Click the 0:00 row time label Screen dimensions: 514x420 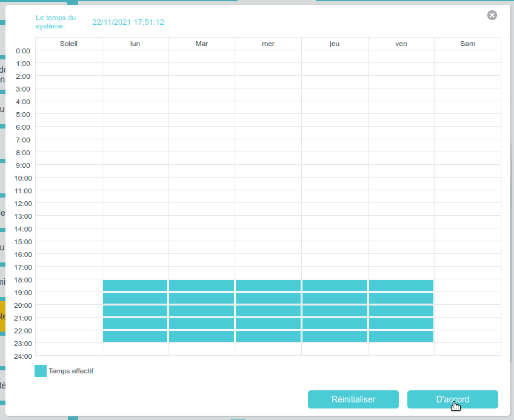[23, 51]
